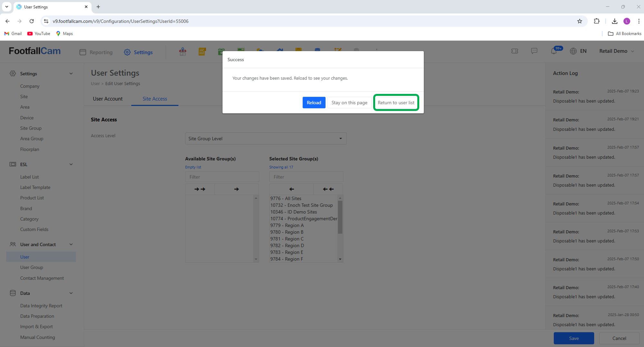Open Label Template under ESL
The height and width of the screenshot is (347, 644).
pos(35,187)
